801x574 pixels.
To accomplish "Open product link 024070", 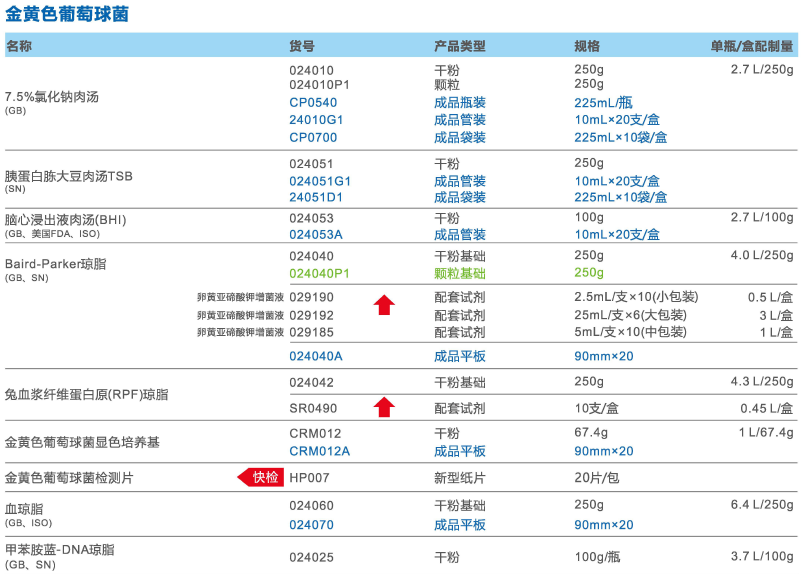I will click(x=312, y=525).
